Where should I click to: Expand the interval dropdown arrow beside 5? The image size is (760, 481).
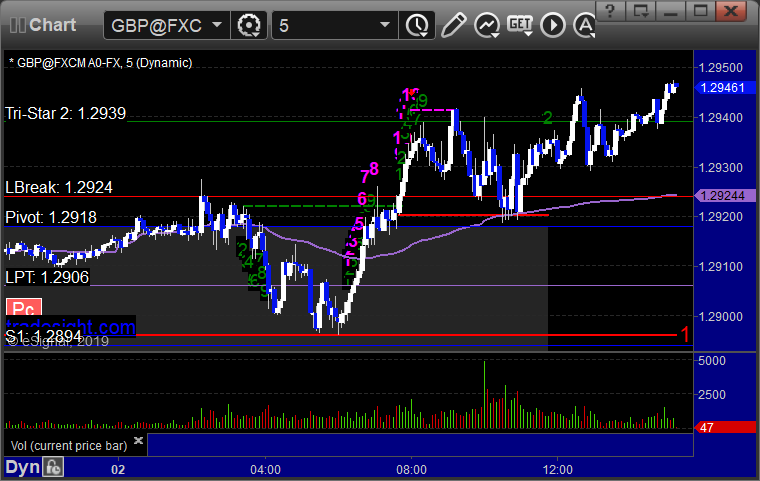(385, 25)
